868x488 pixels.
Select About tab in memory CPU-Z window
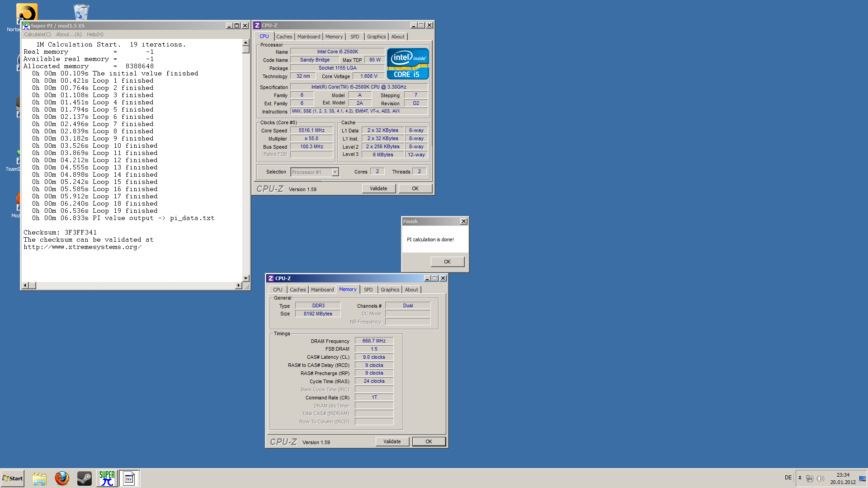coord(411,290)
